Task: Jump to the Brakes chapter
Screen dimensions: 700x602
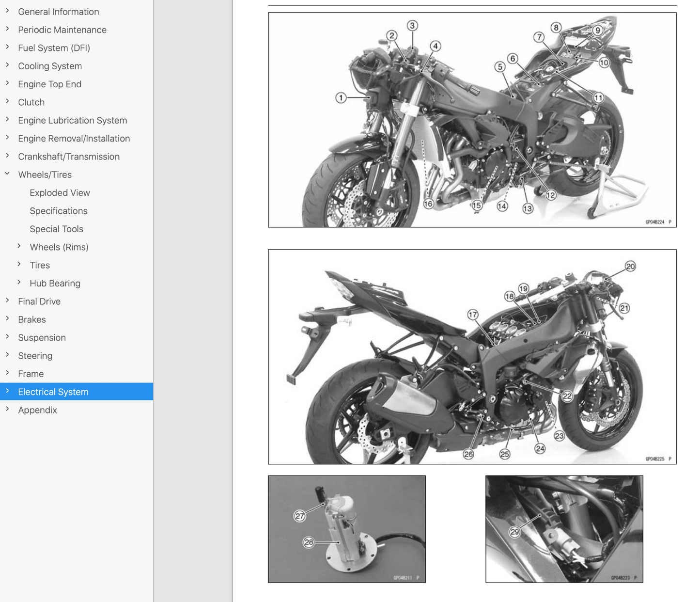Action: click(x=32, y=319)
